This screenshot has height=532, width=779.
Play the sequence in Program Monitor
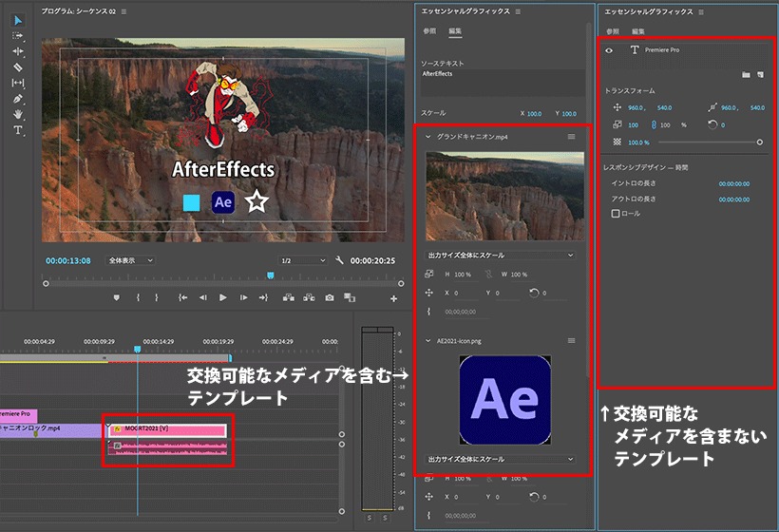coord(223,297)
